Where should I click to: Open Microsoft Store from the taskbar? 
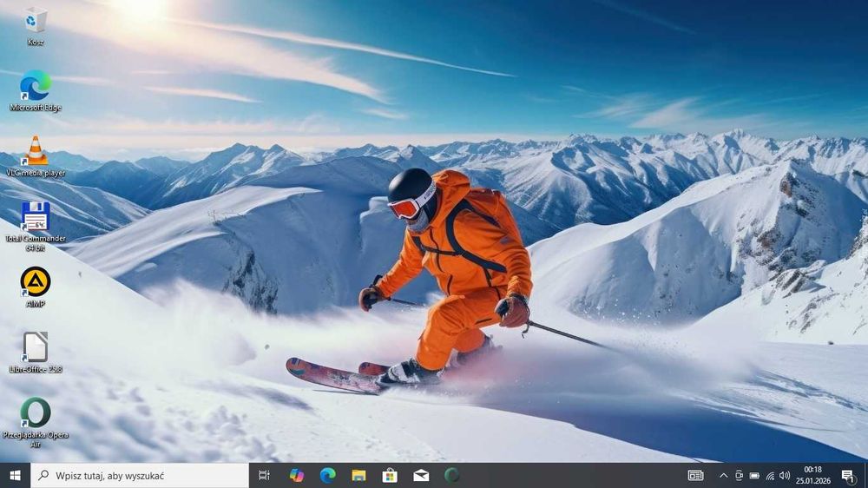pyautogui.click(x=390, y=475)
